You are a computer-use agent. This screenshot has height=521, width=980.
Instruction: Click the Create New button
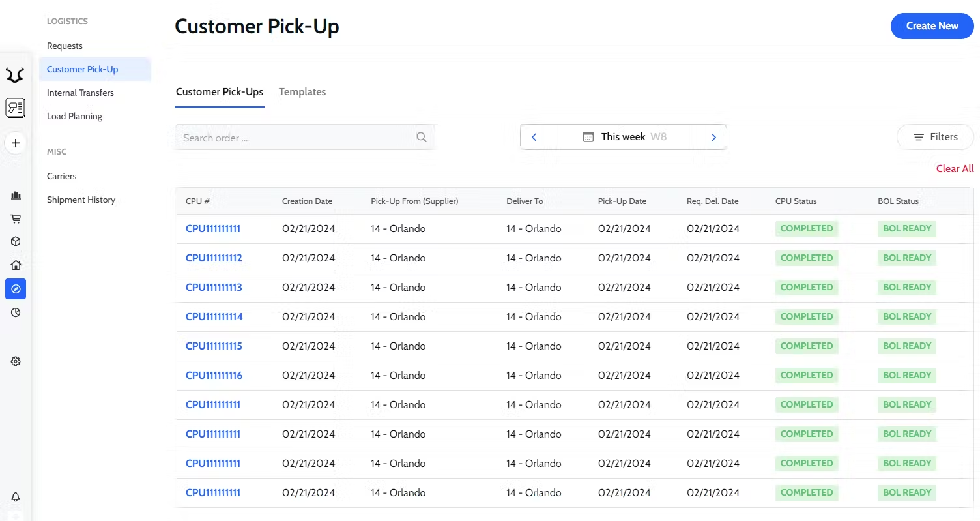932,26
